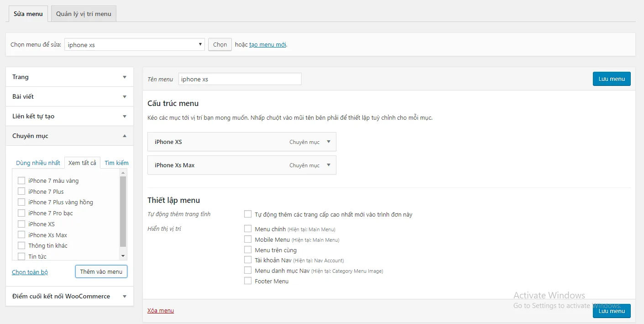Click the category list scrollbar thumb

click(x=123, y=212)
